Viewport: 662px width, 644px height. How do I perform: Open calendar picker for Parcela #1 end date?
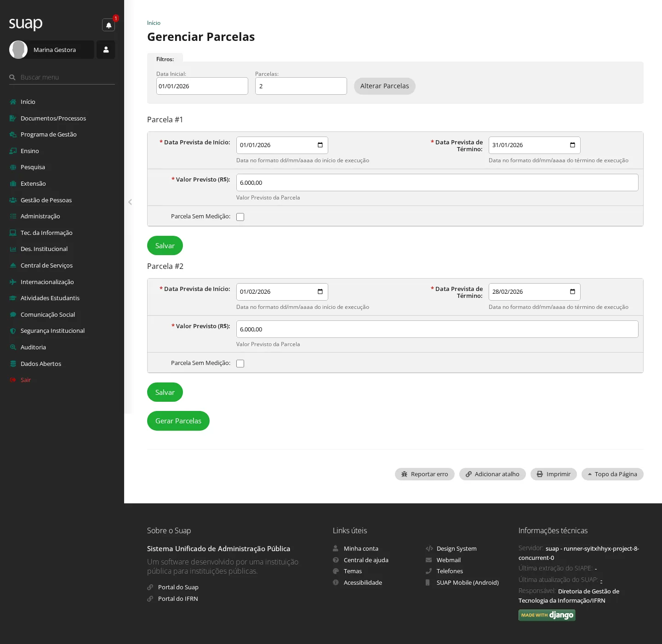(x=572, y=145)
